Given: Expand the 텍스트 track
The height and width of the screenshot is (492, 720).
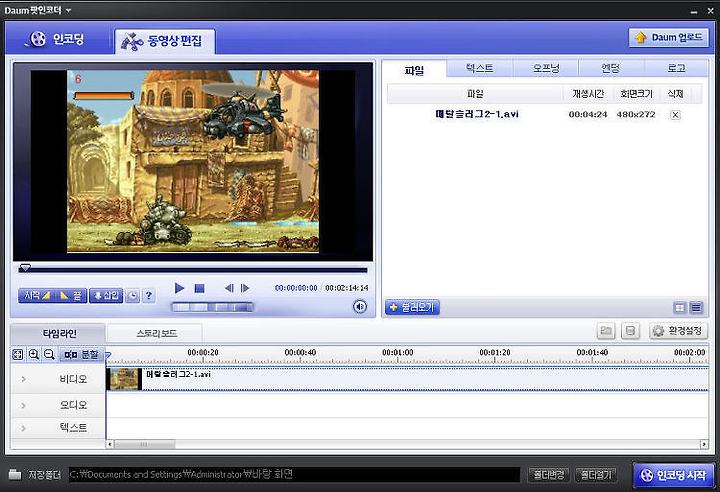Looking at the screenshot, I should tap(23, 428).
